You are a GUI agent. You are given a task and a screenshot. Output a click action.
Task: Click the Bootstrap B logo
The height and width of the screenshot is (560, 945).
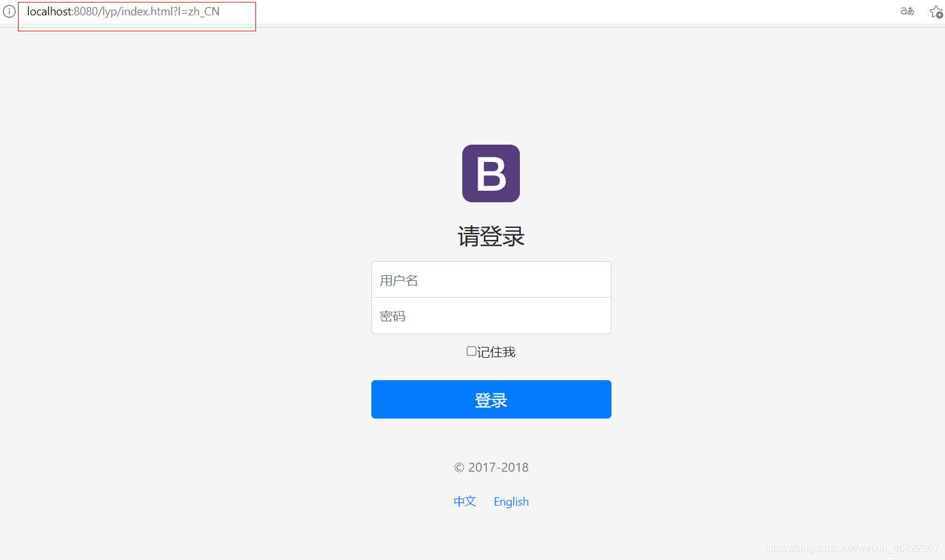491,173
